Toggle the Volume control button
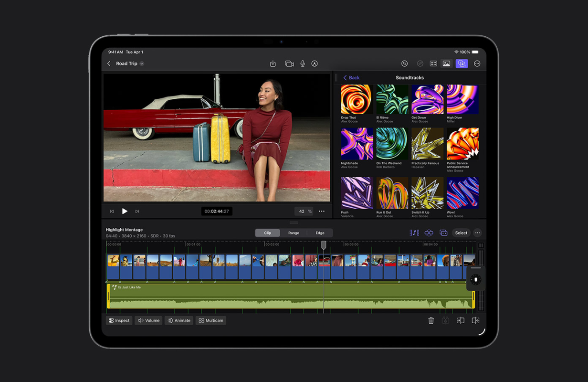 pos(148,320)
